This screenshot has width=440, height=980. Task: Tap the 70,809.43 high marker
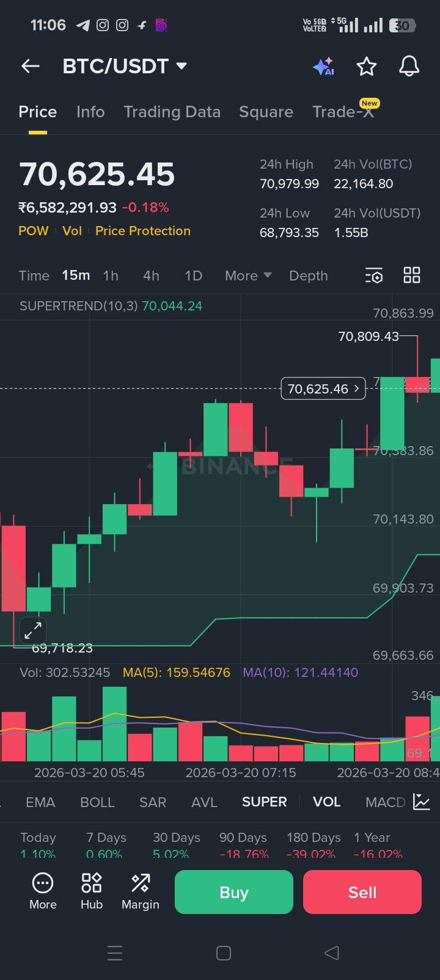(x=369, y=336)
